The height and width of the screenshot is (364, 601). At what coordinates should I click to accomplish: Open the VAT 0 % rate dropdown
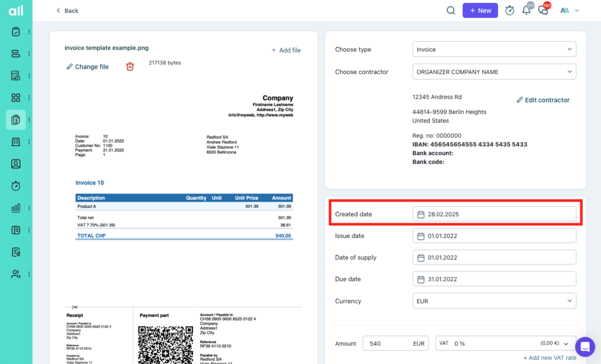[x=505, y=343]
